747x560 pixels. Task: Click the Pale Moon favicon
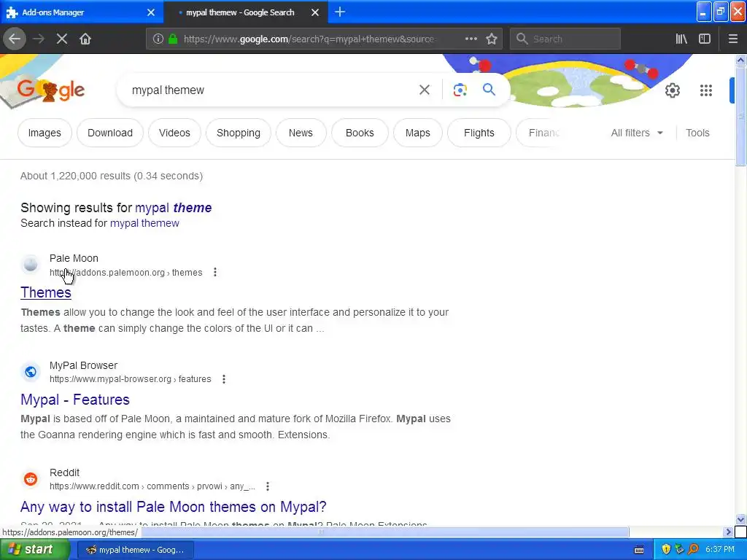coord(31,264)
